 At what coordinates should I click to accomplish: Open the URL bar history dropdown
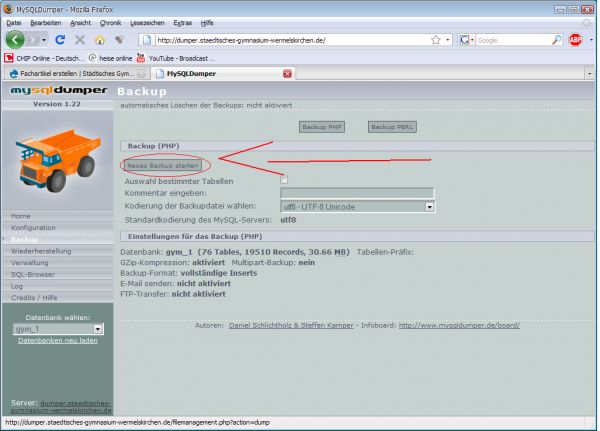click(x=447, y=40)
